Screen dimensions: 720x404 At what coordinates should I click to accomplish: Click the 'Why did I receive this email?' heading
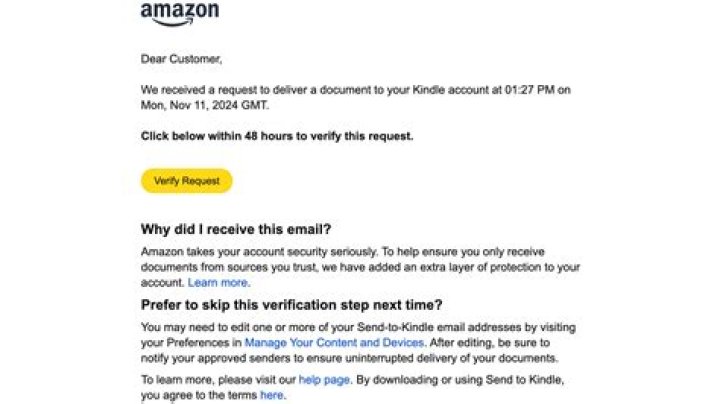[x=236, y=230]
